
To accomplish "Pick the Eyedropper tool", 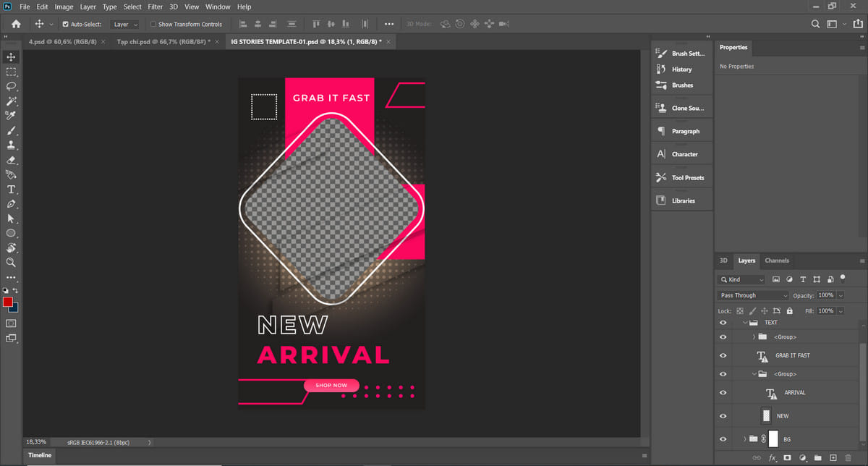I will tap(11, 116).
